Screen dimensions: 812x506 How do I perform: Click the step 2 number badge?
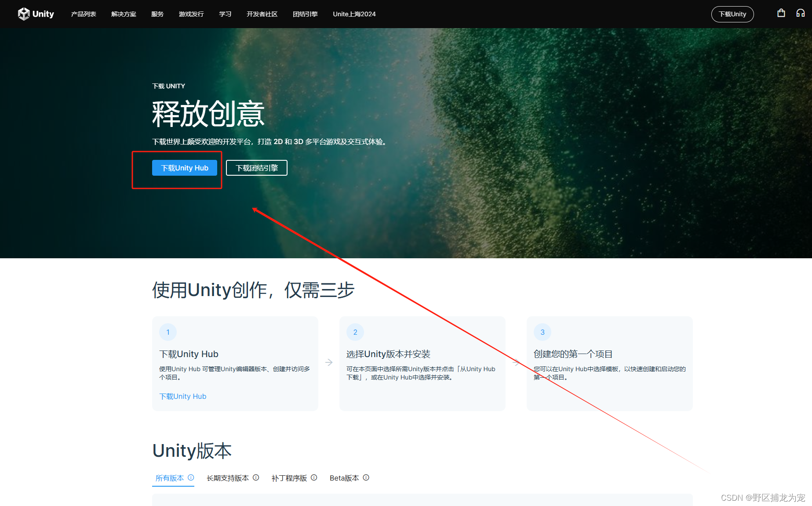355,332
